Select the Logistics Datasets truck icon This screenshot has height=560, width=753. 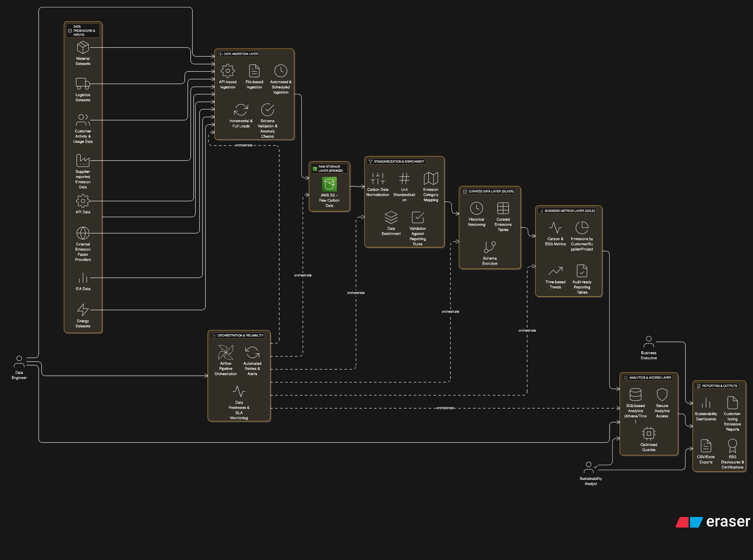pyautogui.click(x=83, y=83)
